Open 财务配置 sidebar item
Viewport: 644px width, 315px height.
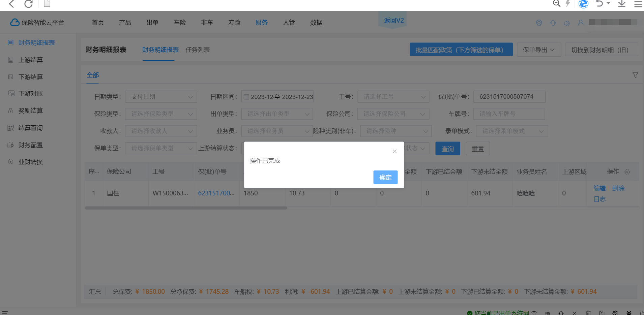coord(31,145)
